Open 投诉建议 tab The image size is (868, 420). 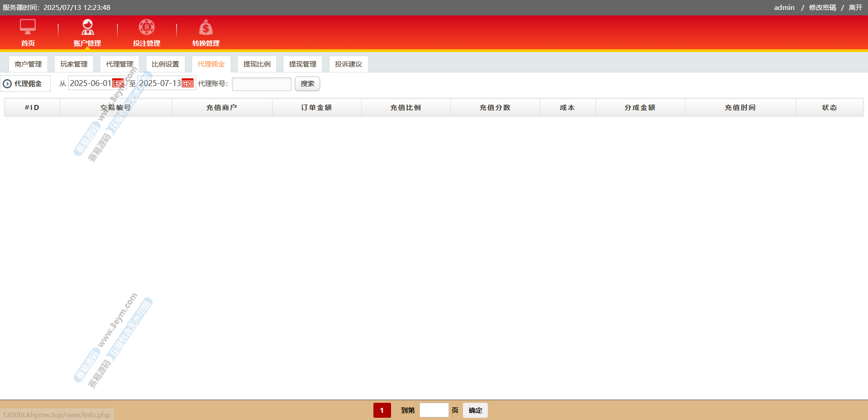point(348,64)
